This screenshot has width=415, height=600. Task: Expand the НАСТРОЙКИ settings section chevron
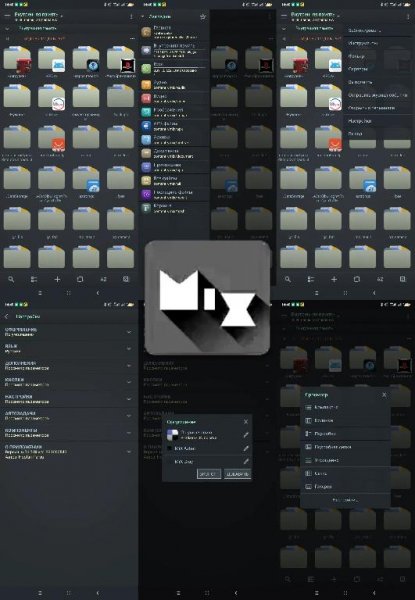(x=129, y=399)
